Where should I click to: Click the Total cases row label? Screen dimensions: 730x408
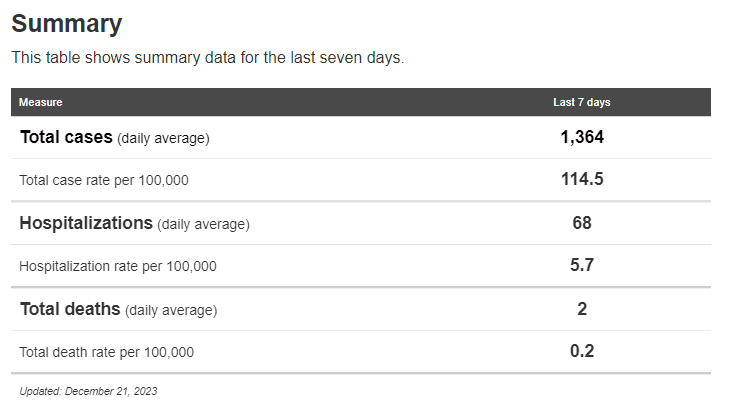pyautogui.click(x=66, y=138)
